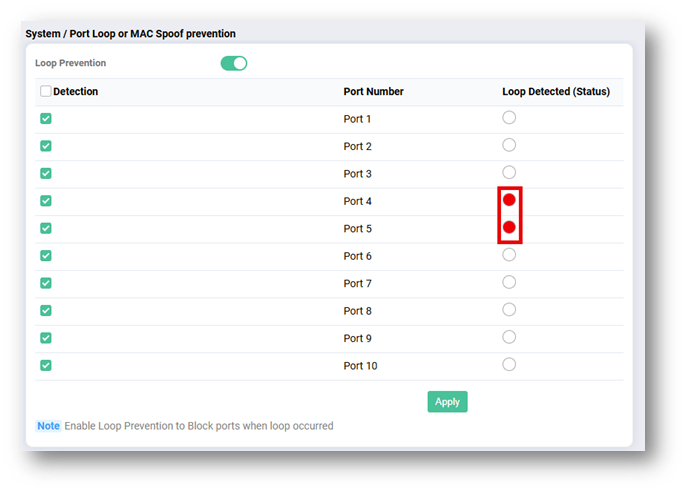Uncheck detection checkbox for Port 10
Screen dimensions: 687x493
tap(46, 365)
